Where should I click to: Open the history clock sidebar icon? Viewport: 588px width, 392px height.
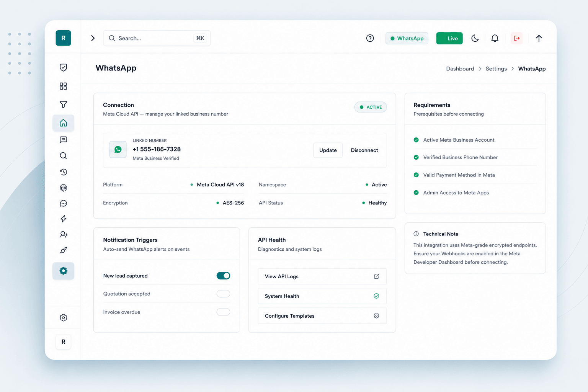(64, 172)
